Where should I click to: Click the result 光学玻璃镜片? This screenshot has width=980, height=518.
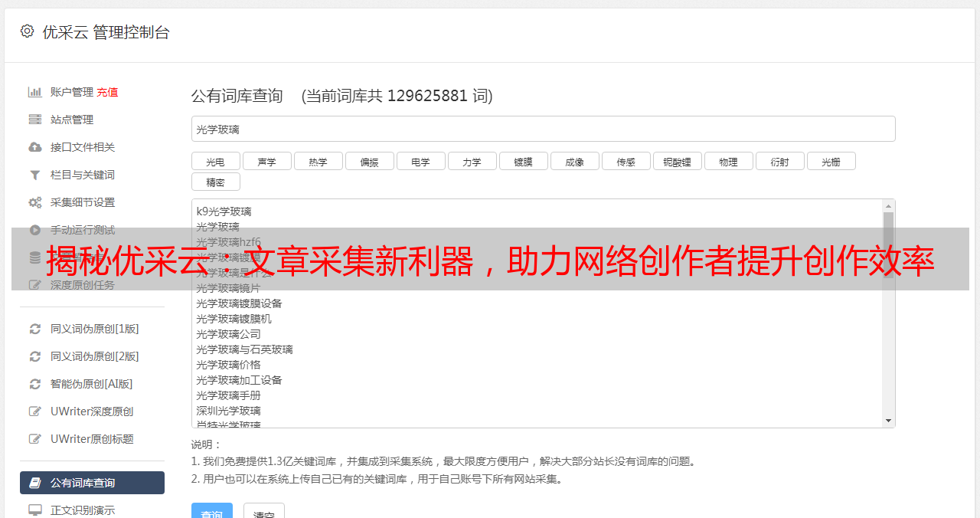[x=228, y=288]
